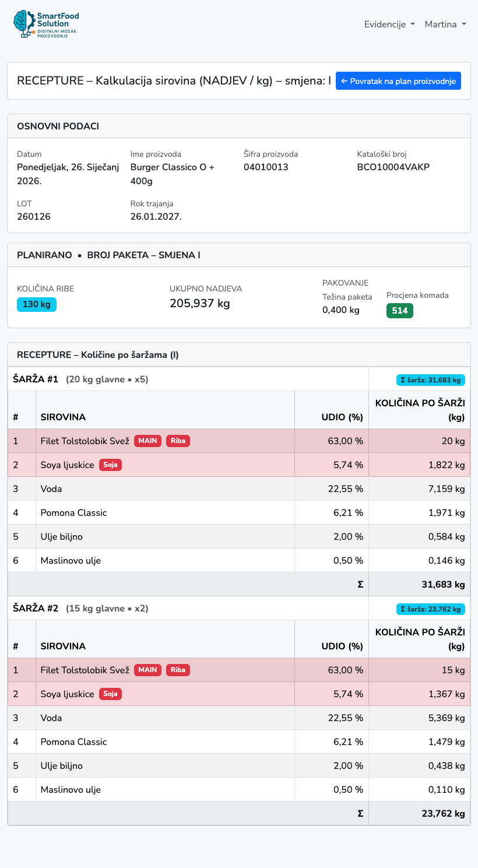Screen dimensions: 478x868
Task: Click the date Ponedjeljak, 26. Siječanj 2026.
Action: pos(68,174)
